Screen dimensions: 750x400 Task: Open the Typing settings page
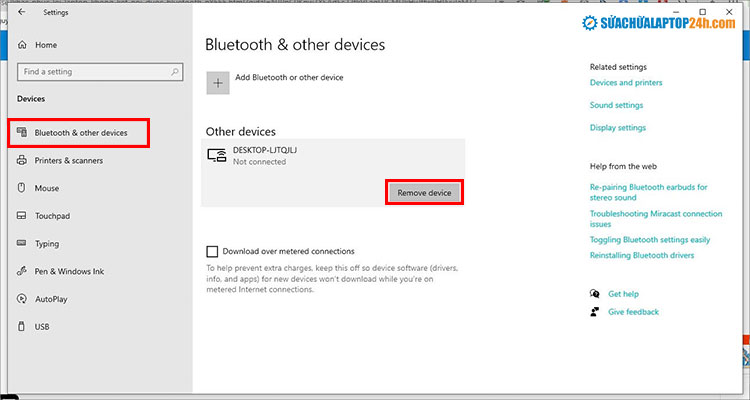click(x=47, y=243)
